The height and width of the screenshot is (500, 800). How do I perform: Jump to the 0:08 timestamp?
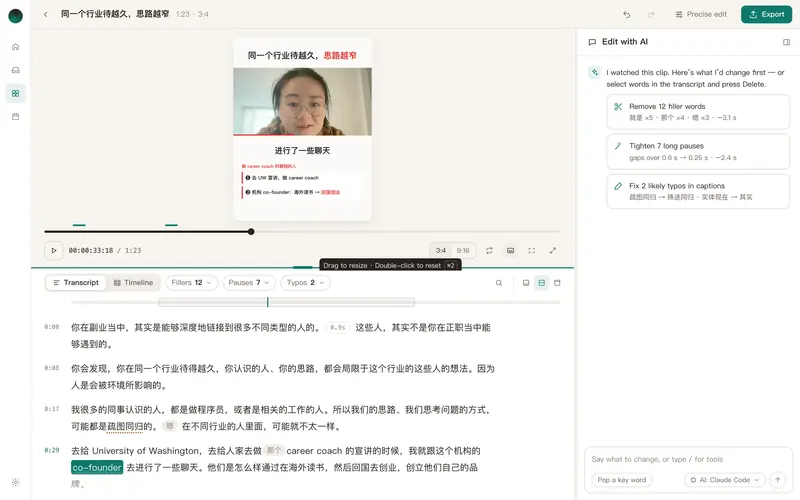(52, 368)
